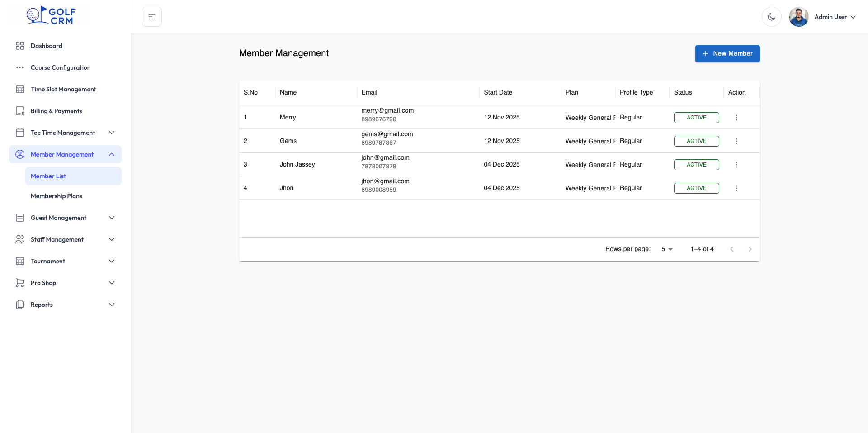Open the Course Configuration menu item
The width and height of the screenshot is (868, 433).
(x=65, y=67)
